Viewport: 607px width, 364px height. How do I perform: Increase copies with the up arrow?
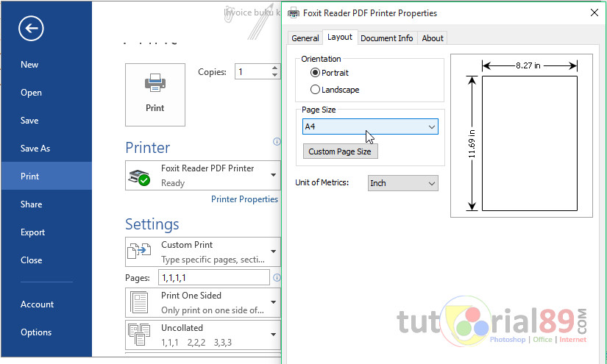274,68
